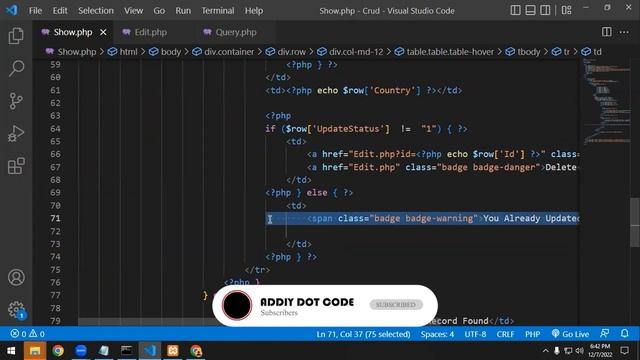Image resolution: width=640 pixels, height=360 pixels.
Task: Open volume control in system tray
Action: click(x=580, y=351)
